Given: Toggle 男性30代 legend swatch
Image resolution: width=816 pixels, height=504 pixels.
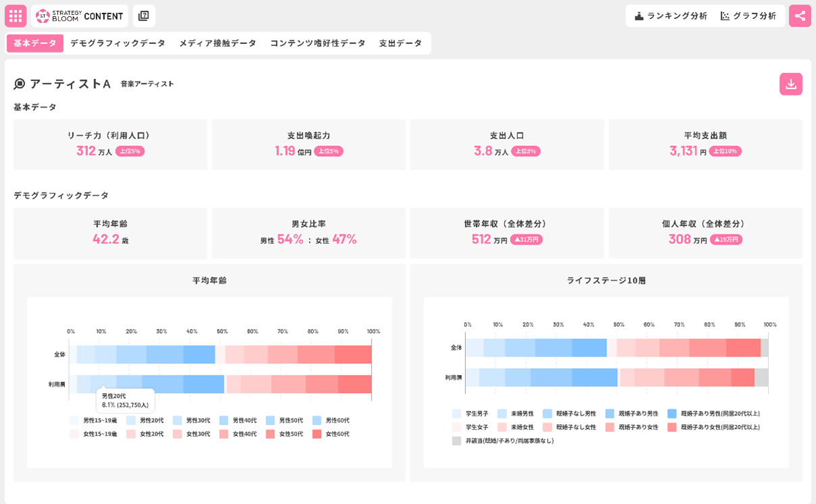Looking at the screenshot, I should point(177,420).
